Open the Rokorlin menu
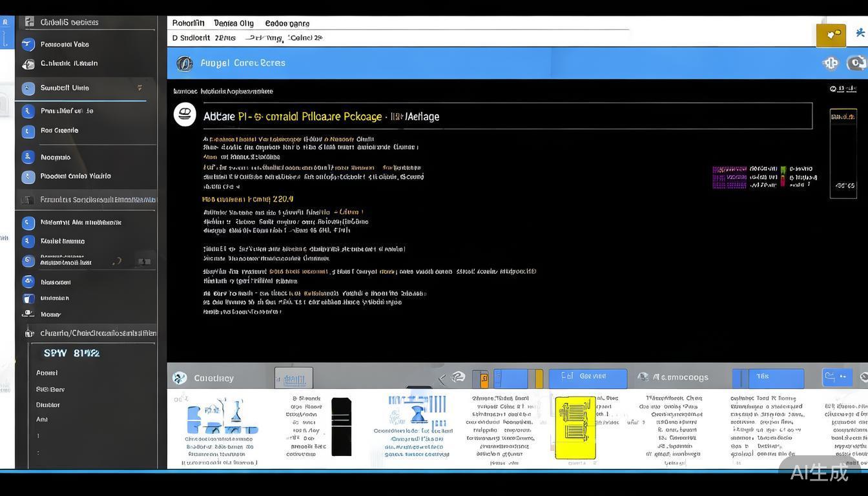Viewport: 868px width, 496px height. [188, 23]
